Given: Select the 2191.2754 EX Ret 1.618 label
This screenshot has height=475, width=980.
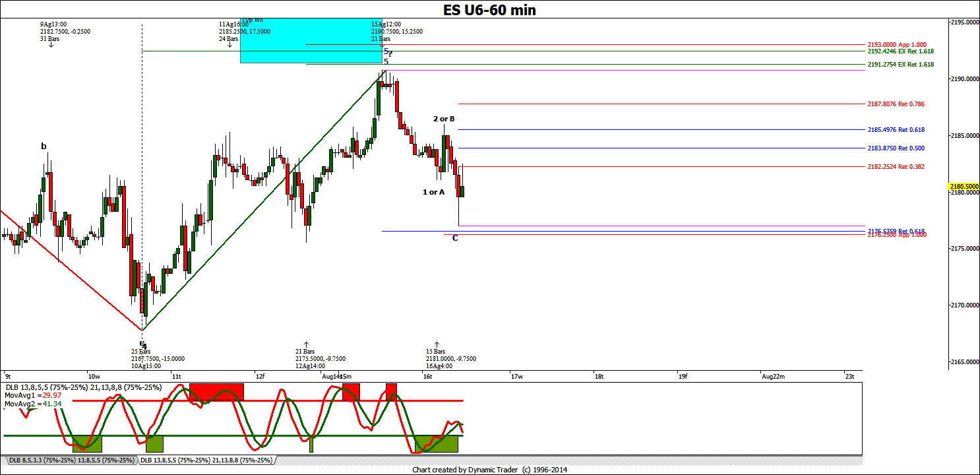Looking at the screenshot, I should click(x=901, y=64).
